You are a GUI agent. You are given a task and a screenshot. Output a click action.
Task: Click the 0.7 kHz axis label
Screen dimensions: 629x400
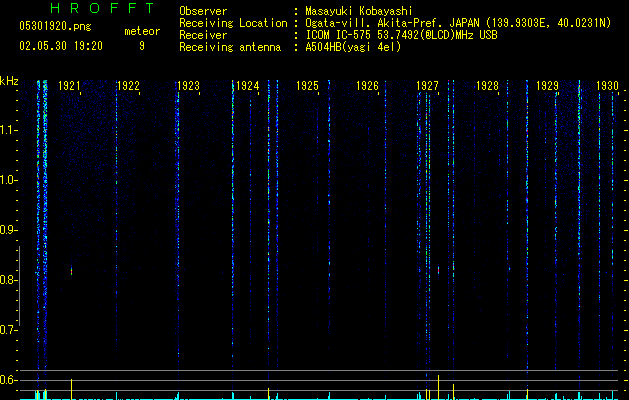pos(8,330)
